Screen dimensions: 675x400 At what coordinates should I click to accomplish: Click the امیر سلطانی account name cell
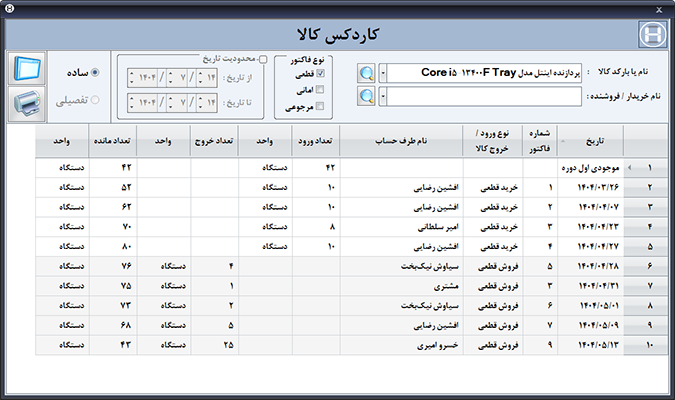[x=402, y=227]
